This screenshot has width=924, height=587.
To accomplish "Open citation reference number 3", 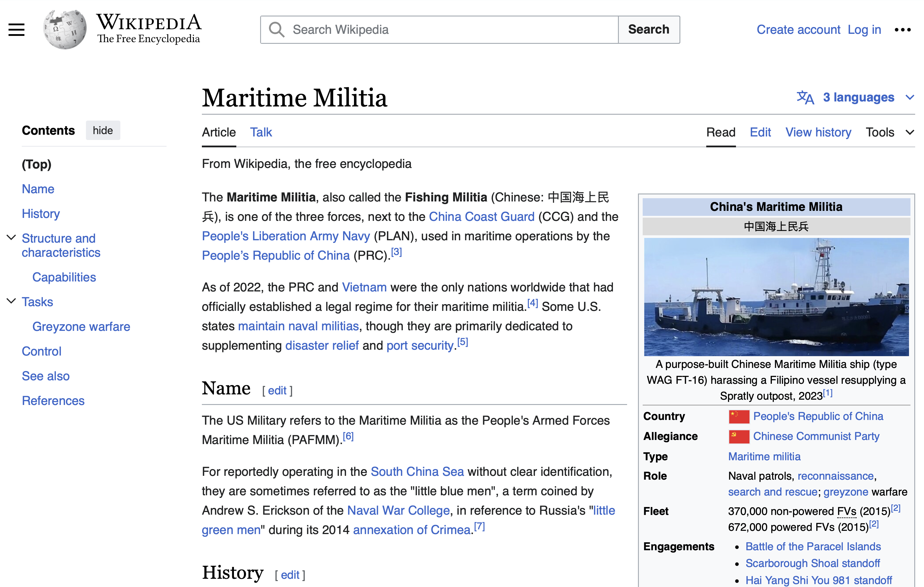I will pos(396,252).
